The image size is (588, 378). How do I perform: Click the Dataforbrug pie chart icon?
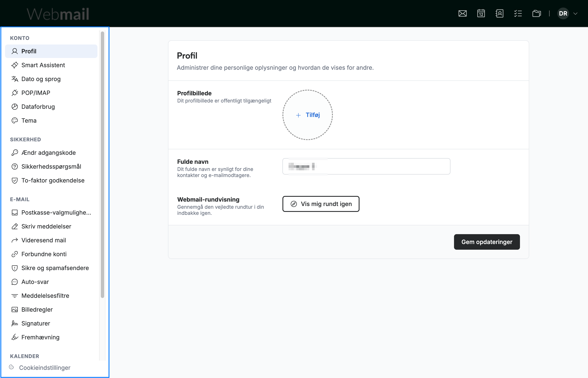15,107
